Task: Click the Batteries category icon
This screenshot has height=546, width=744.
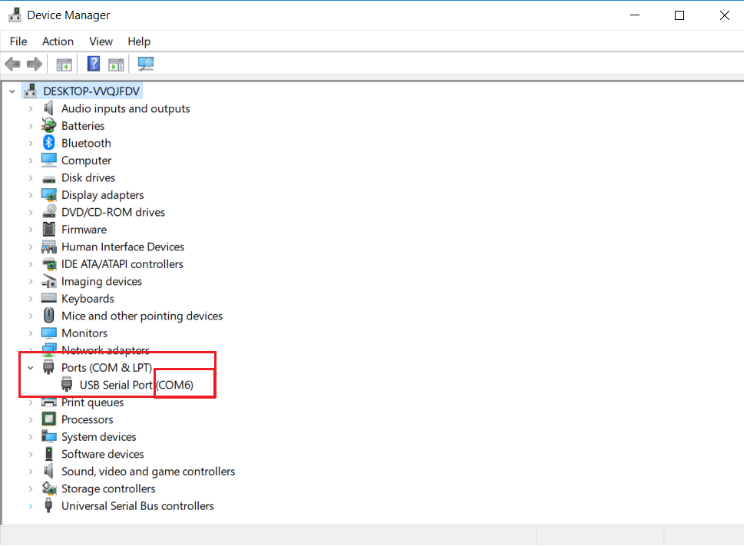Action: click(49, 126)
